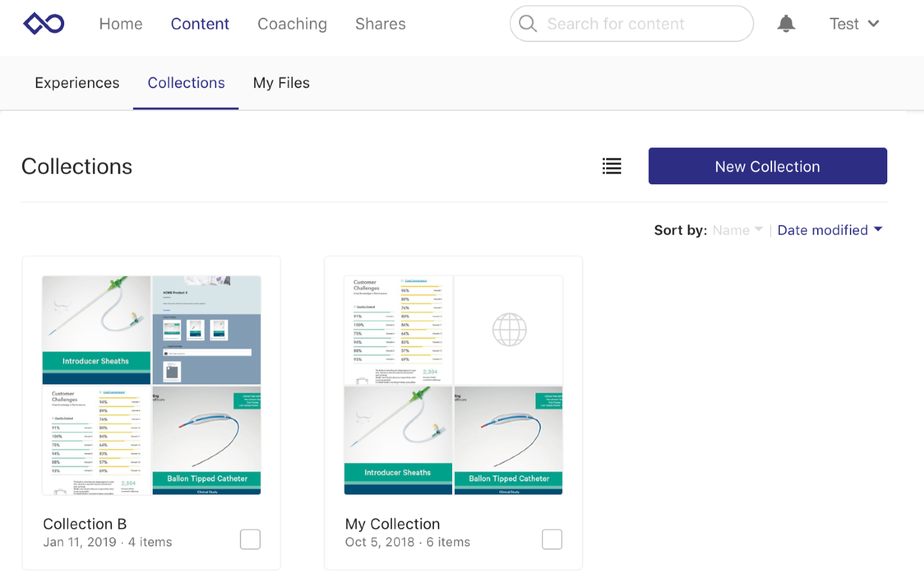Navigate to the Coaching section
924x583 pixels.
click(x=292, y=24)
